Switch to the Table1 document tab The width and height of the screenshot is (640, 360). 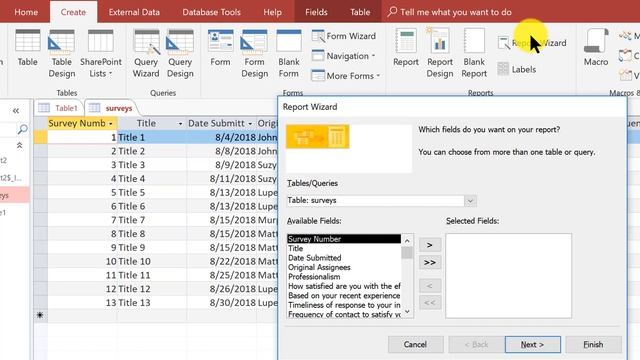tap(59, 108)
